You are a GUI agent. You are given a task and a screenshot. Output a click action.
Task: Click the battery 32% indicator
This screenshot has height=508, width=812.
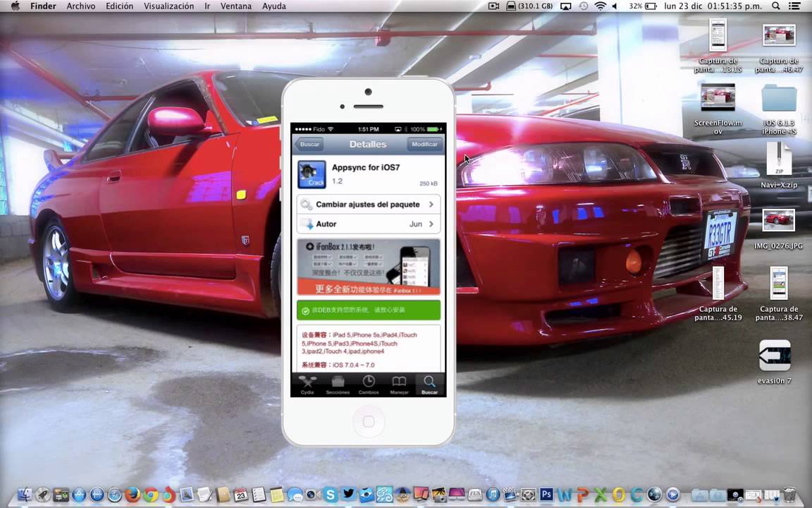point(643,6)
